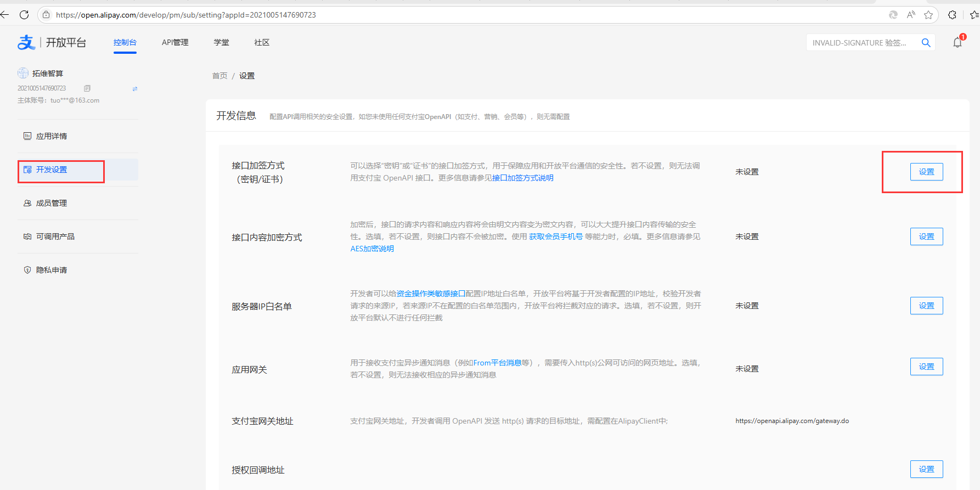This screenshot has height=490, width=980.
Task: Switch application with swap arrows icon
Action: coord(134,88)
